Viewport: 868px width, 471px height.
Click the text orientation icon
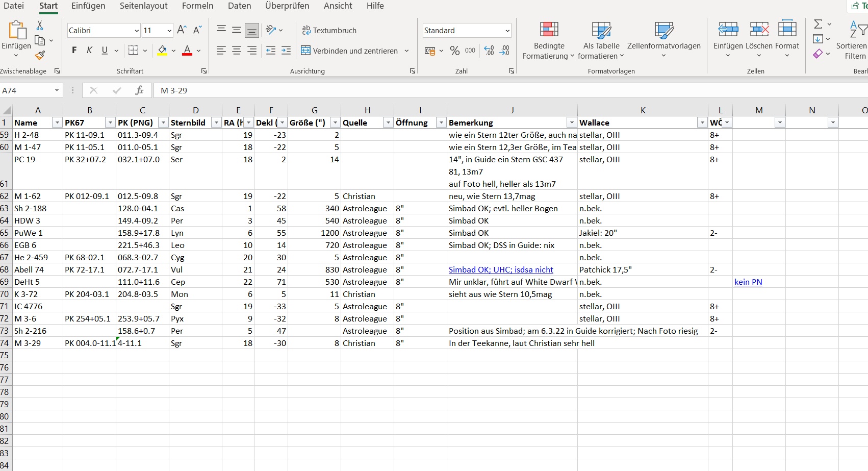pos(271,30)
